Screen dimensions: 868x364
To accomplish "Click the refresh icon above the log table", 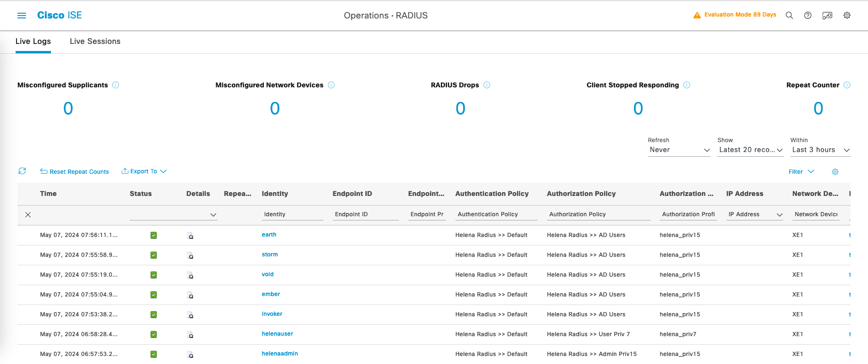I will (22, 171).
